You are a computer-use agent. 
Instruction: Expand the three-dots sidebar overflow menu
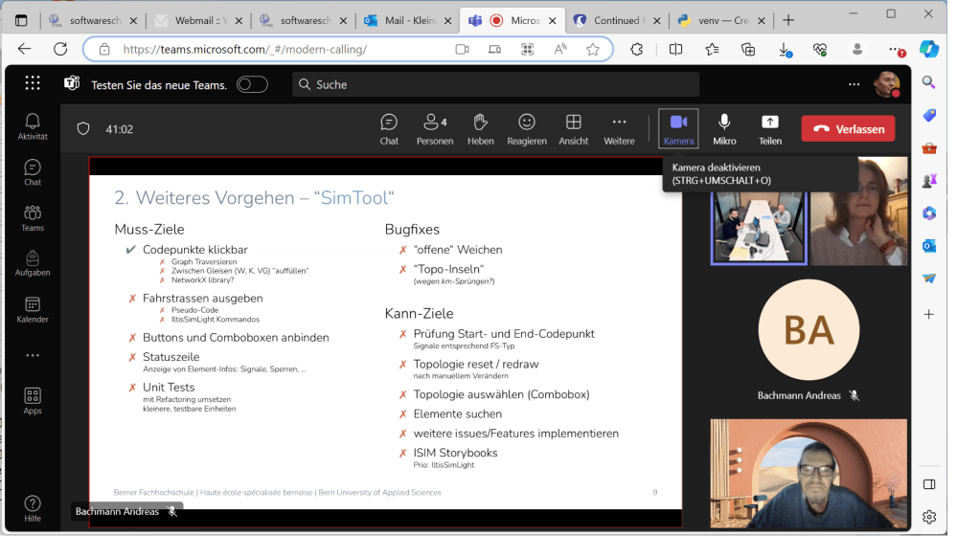tap(33, 355)
